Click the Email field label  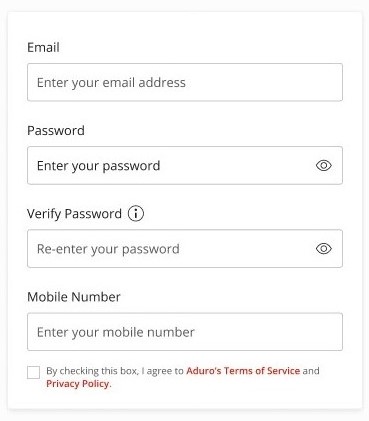coord(43,47)
